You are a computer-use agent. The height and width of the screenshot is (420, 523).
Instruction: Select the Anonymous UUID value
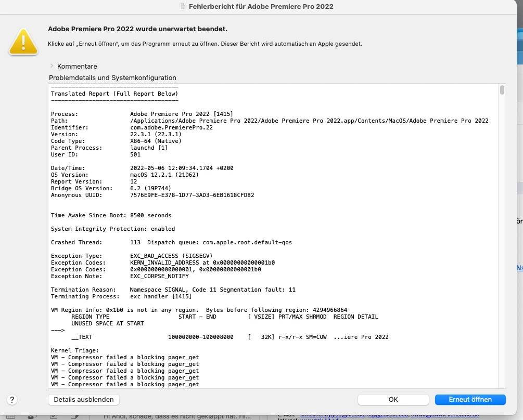click(192, 195)
